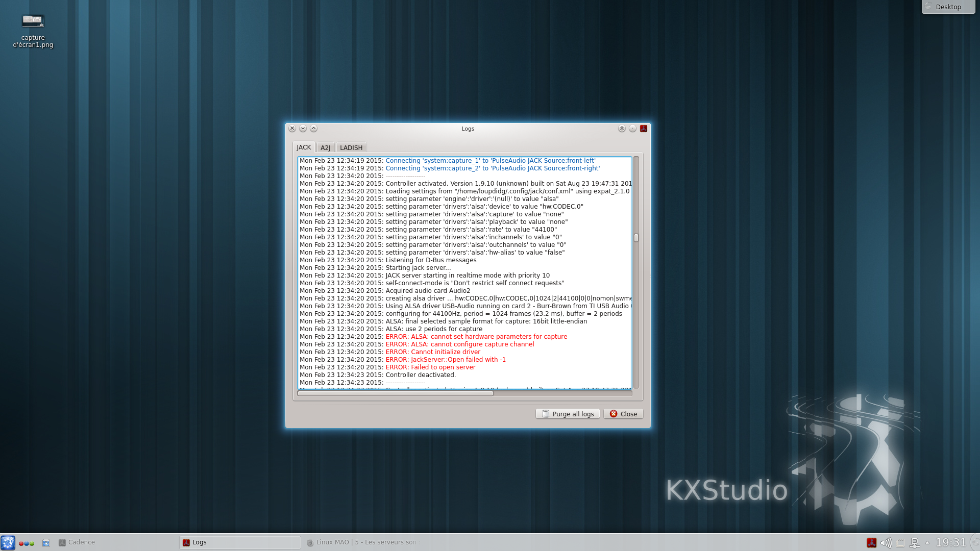980x551 pixels.
Task: Open the volume speaker tray icon
Action: (886, 543)
